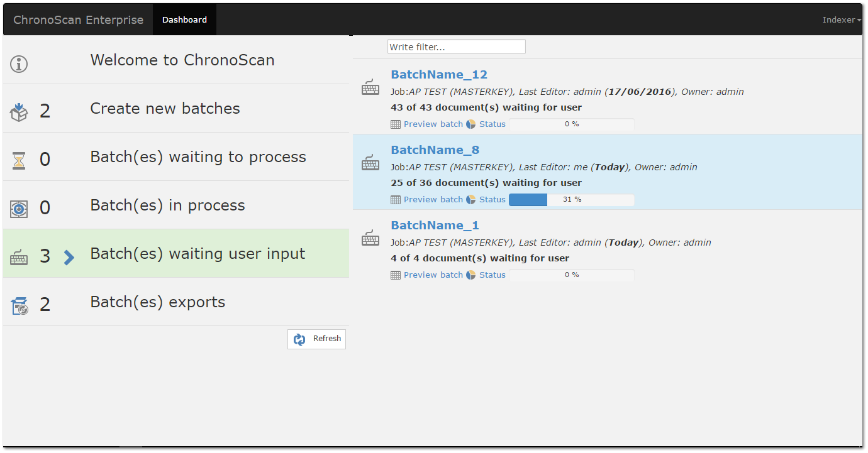Click Preview batch link for BatchName_8
The width and height of the screenshot is (868, 453).
tap(433, 200)
